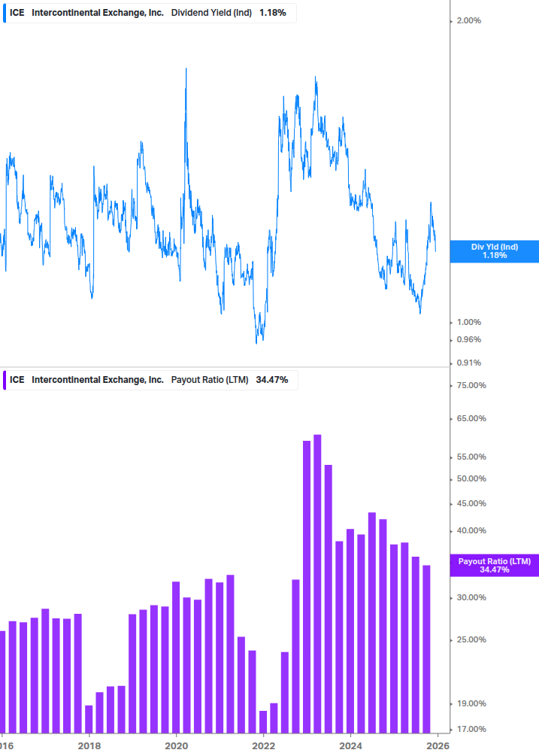The height and width of the screenshot is (756, 539).
Task: Click the 45.00% payout ratio axis label
Action: [471, 503]
